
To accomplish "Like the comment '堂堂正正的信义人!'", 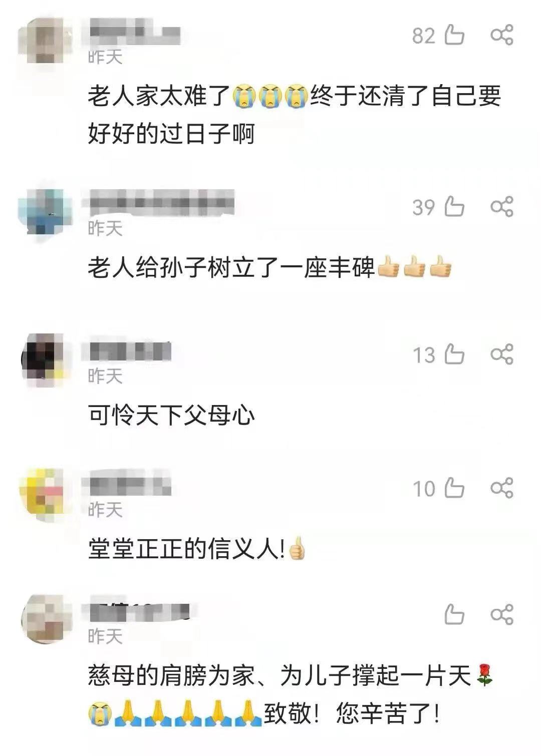I will click(x=454, y=488).
